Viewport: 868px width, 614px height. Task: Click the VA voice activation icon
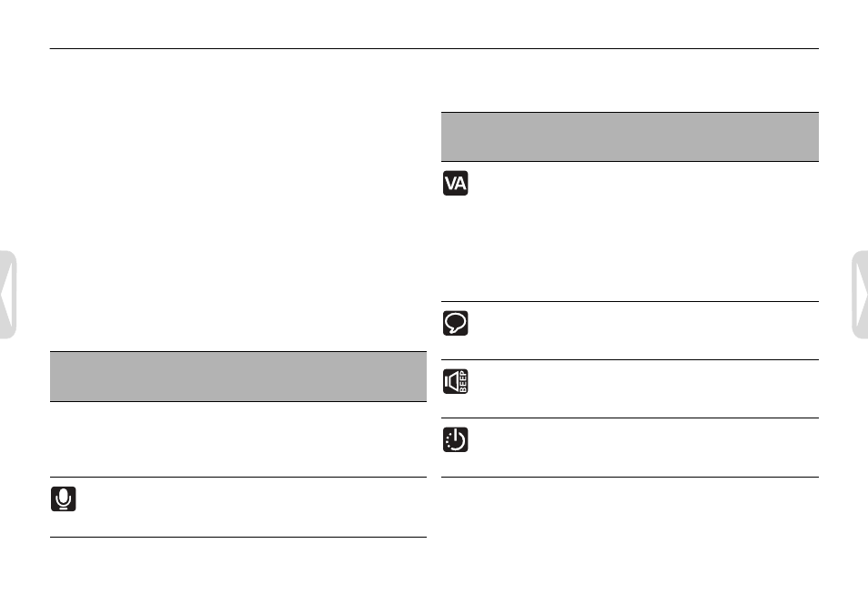(x=455, y=183)
